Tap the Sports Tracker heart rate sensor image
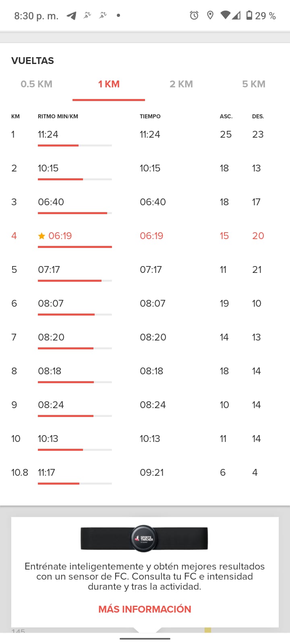This screenshot has height=644, width=290. pos(144,539)
